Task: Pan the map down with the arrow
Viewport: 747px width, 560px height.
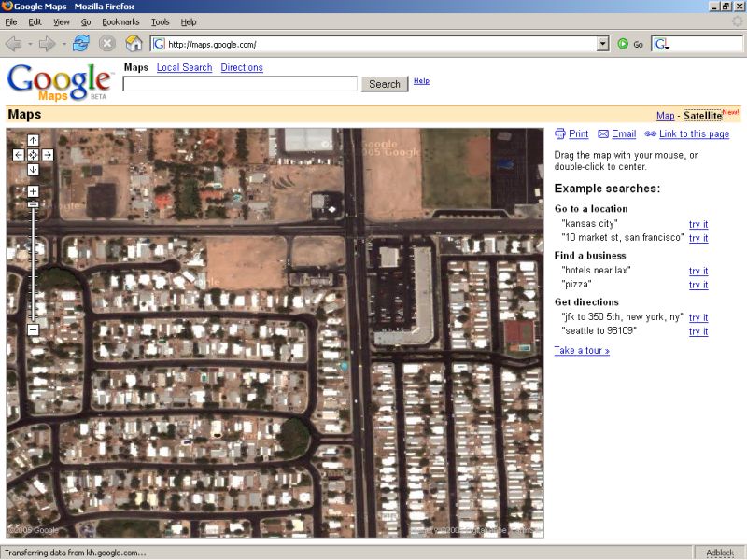Action: point(33,170)
